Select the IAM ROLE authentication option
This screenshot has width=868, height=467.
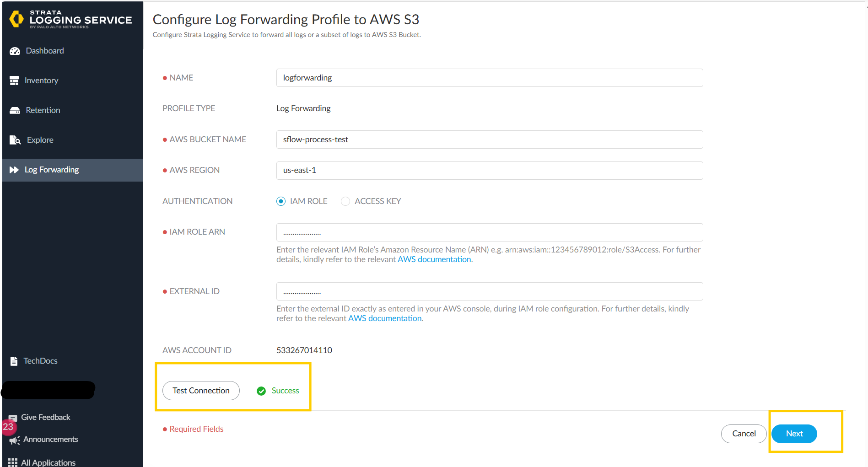[280, 201]
